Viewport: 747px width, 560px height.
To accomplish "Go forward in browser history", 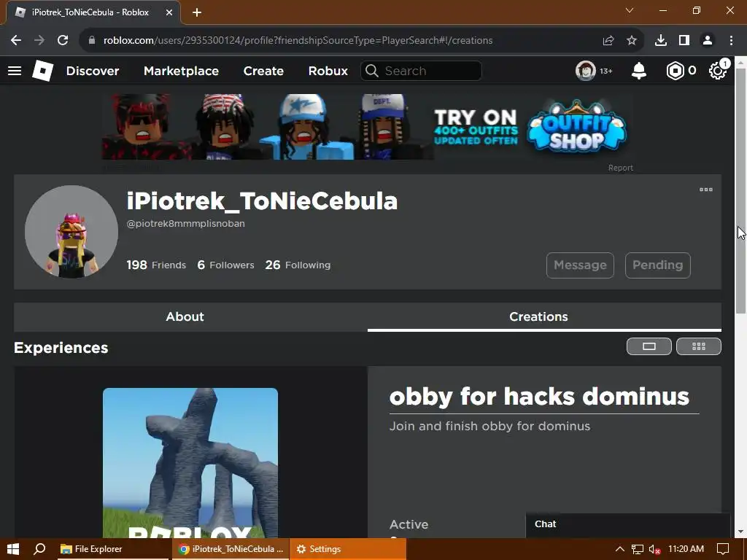I will point(39,41).
